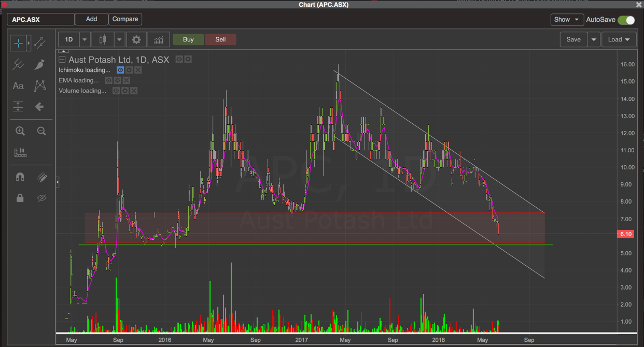Open the Save options dropdown arrow
Screen dimensions: 644x347
pyautogui.click(x=594, y=39)
